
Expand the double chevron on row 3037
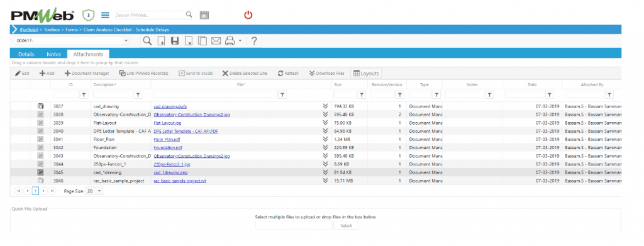click(325, 106)
